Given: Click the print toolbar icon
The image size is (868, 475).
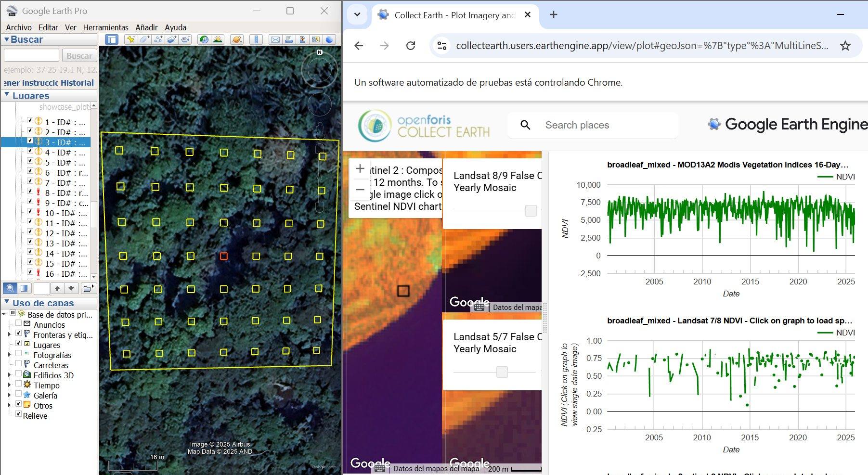Looking at the screenshot, I should point(288,39).
